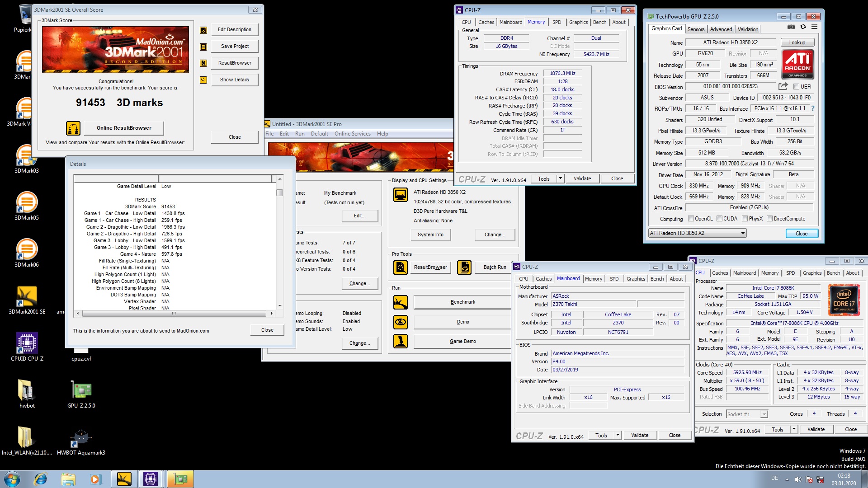
Task: Click the Details vertical scrollbar thumb
Action: tap(280, 192)
